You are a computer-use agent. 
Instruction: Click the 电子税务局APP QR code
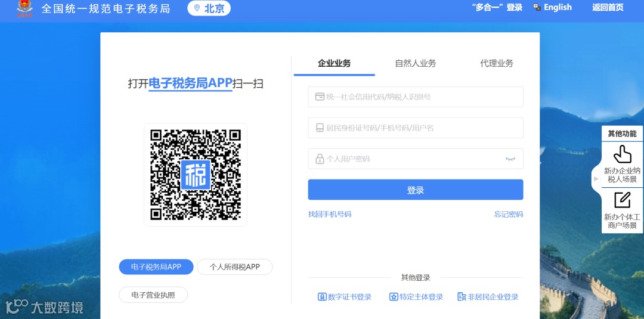tap(196, 175)
